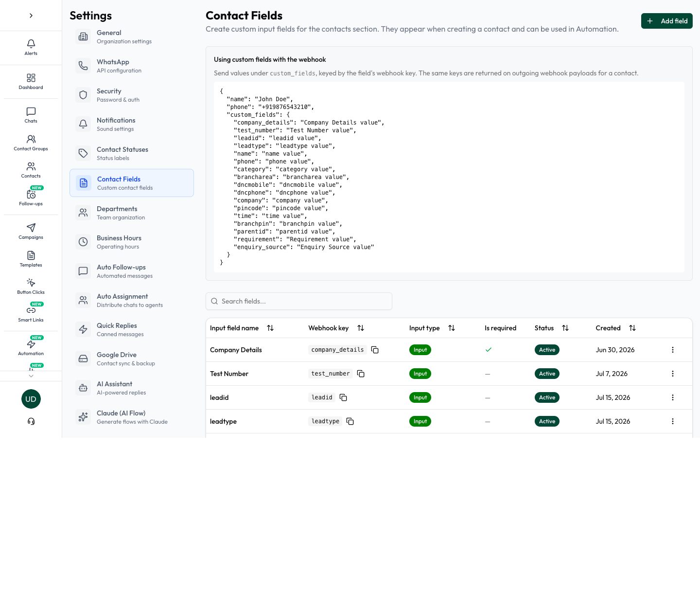Open row actions for leadtype
Image resolution: width=700 pixels, height=593 pixels.
coord(673,421)
